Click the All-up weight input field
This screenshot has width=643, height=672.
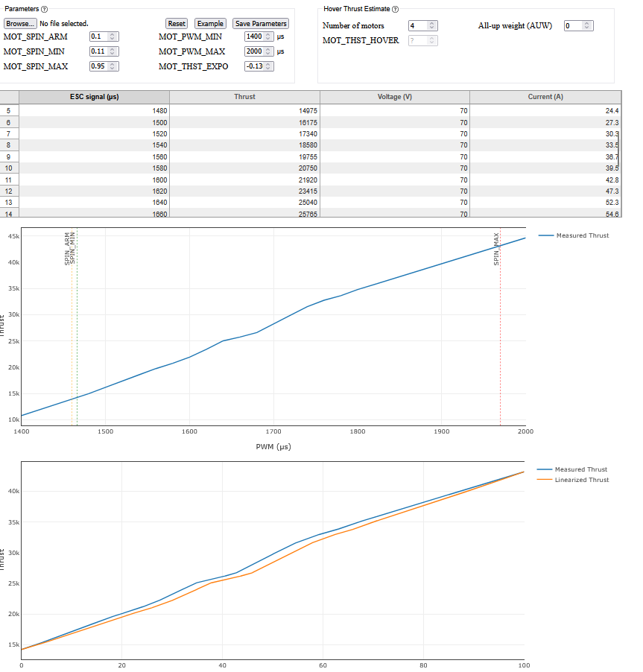click(x=573, y=26)
